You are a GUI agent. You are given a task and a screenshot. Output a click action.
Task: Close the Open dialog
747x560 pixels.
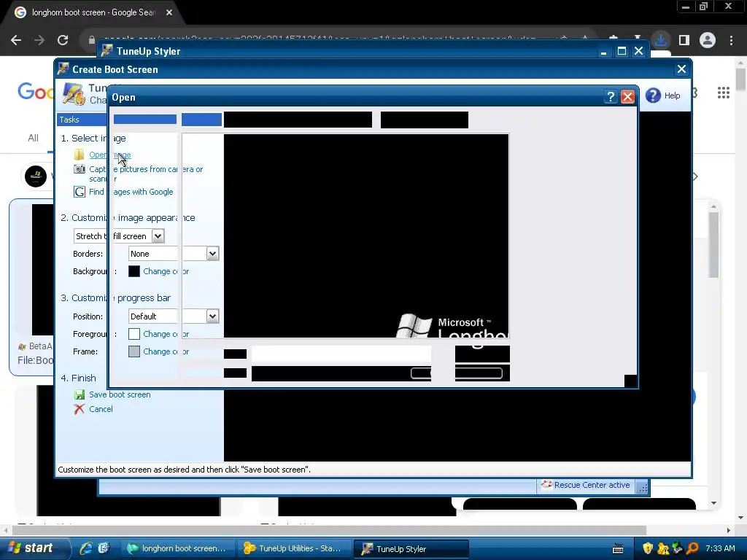(627, 97)
